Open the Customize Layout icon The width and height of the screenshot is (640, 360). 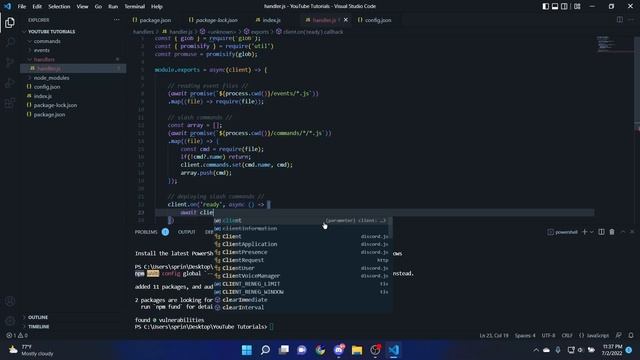click(577, 7)
